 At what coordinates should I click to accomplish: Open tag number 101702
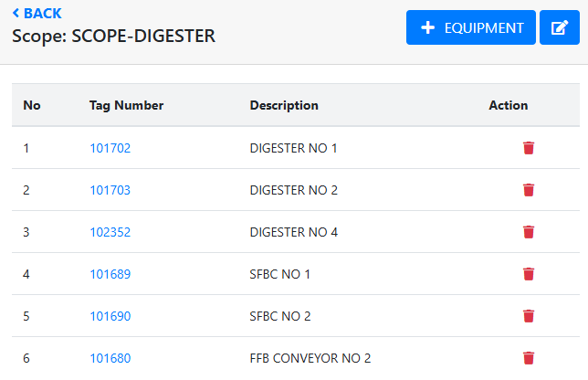tap(110, 148)
